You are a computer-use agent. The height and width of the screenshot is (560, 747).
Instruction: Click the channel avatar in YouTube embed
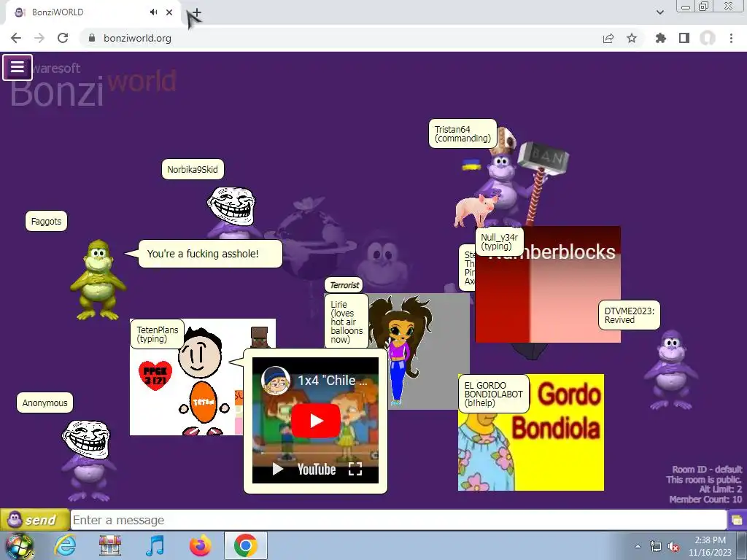(276, 381)
